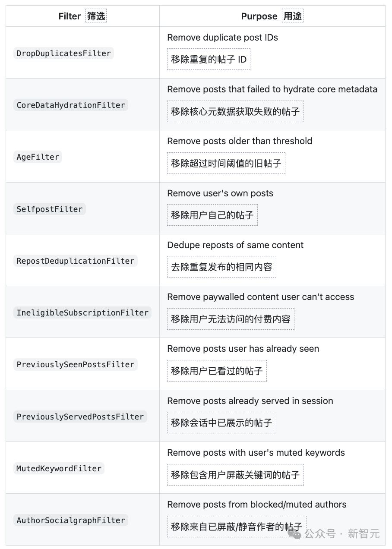
Task: Click the PreviouslySeenPostsFilter code tag
Action: point(76,365)
